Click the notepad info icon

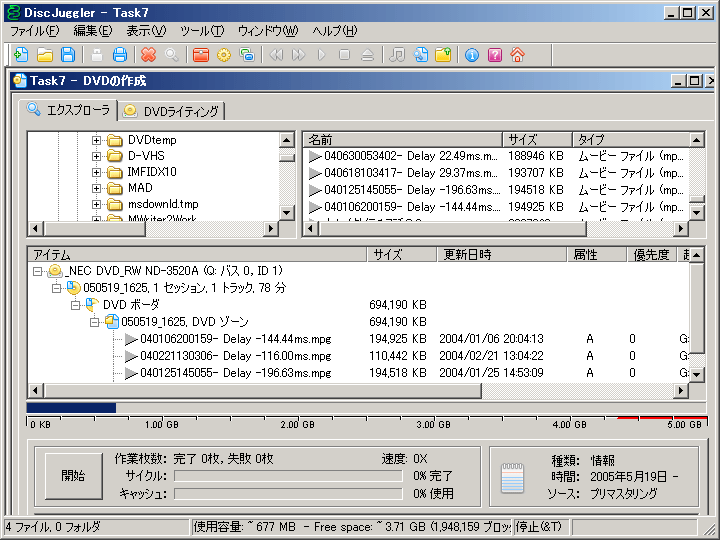click(512, 478)
